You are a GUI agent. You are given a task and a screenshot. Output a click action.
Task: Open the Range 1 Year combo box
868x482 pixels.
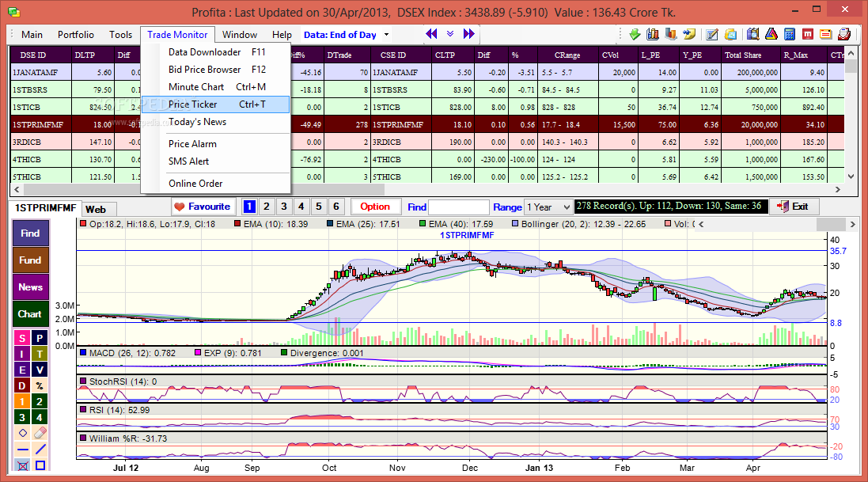tap(548, 207)
